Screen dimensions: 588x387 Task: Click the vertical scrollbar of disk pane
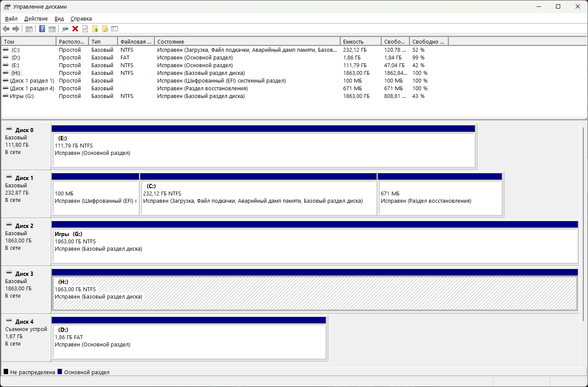coord(583,222)
